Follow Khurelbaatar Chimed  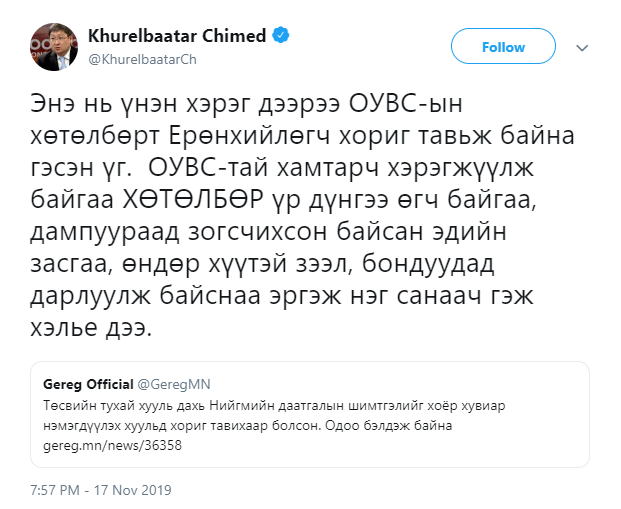pyautogui.click(x=503, y=47)
